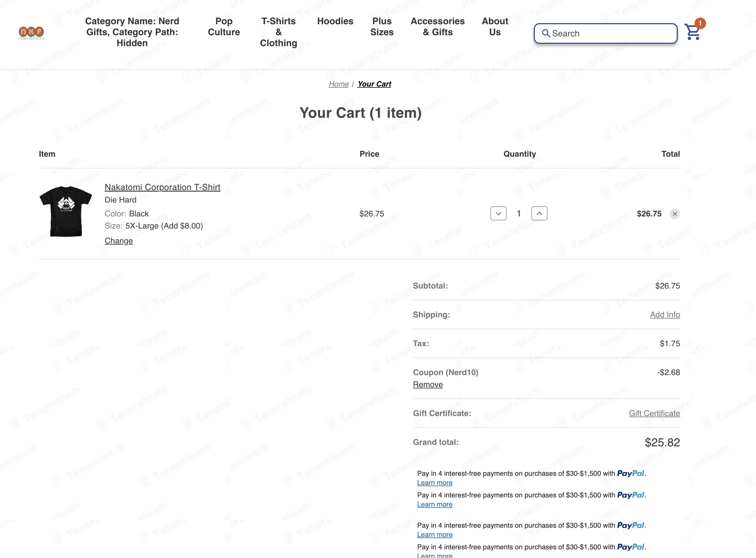Open Pop Culture menu
The image size is (756, 558).
coord(224,26)
